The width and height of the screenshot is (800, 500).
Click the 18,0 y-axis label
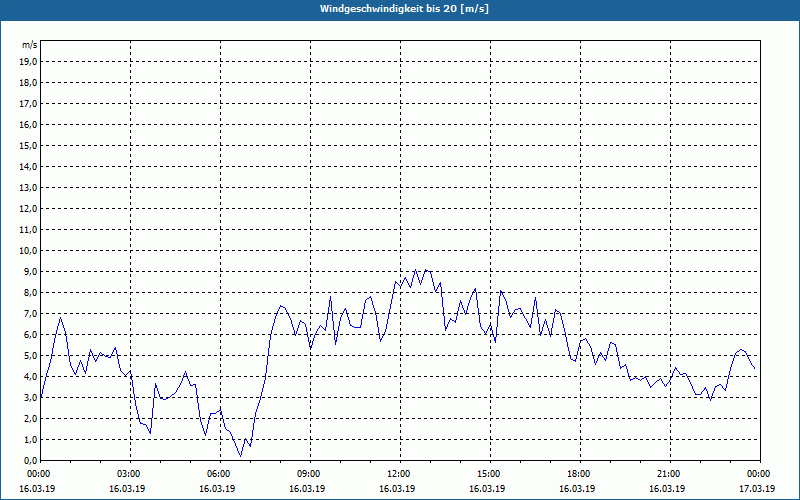point(29,83)
